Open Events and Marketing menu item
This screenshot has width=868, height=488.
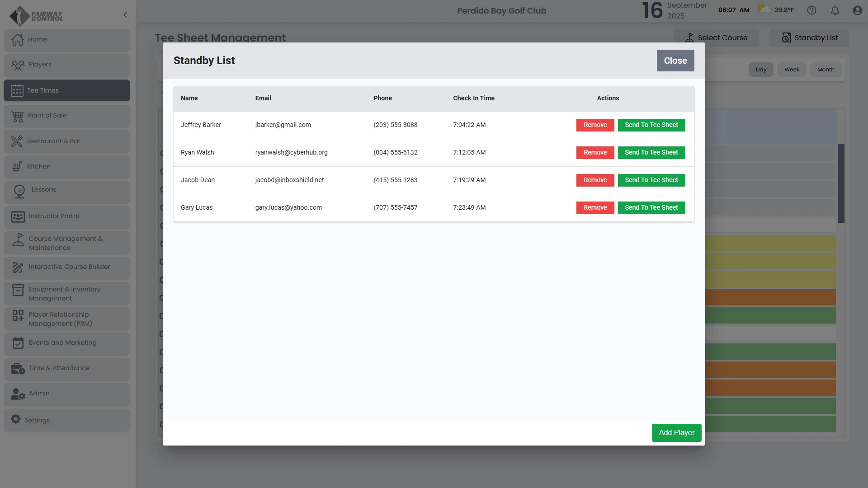point(62,343)
